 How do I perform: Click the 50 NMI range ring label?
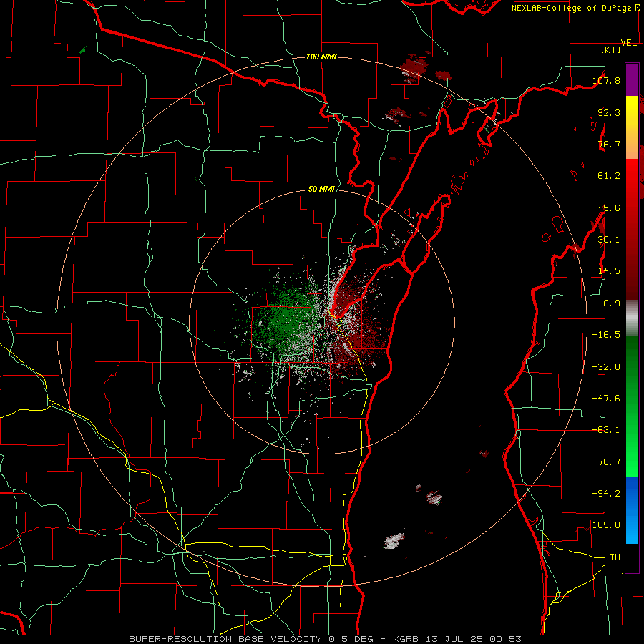pyautogui.click(x=321, y=189)
